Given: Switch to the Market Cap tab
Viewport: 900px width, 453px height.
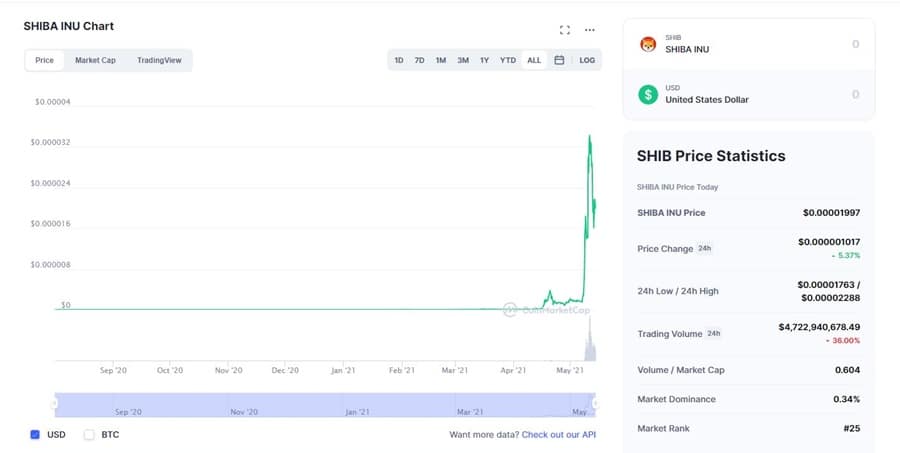Looking at the screenshot, I should click(x=95, y=60).
